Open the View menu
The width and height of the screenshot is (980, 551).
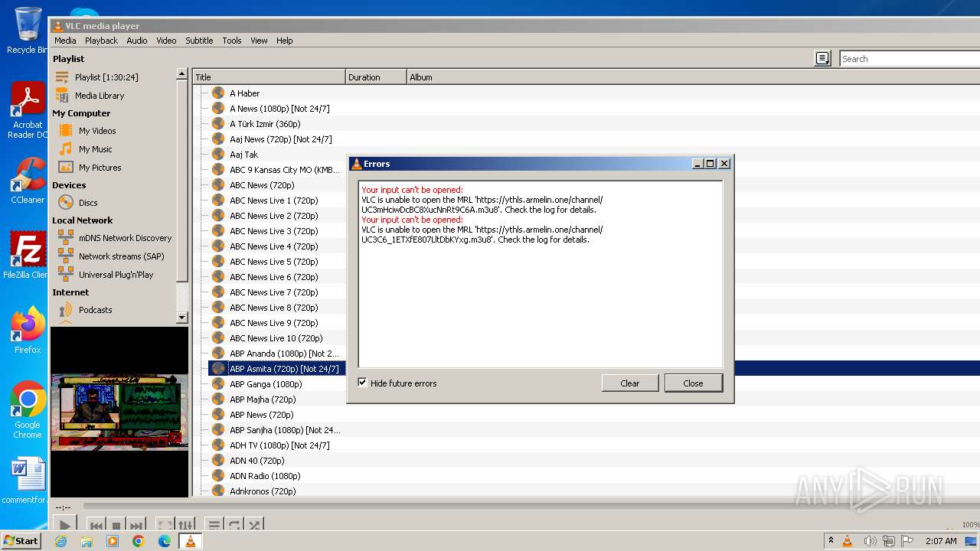(x=260, y=41)
